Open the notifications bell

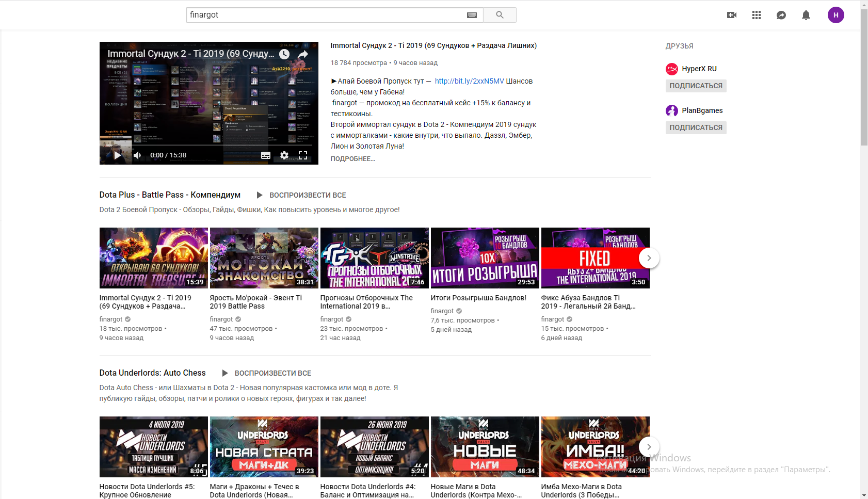point(806,15)
